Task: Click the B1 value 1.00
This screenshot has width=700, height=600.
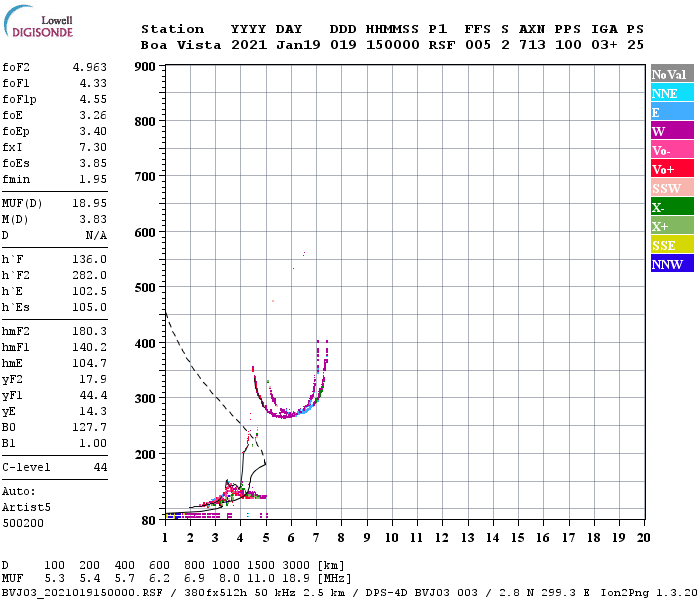Action: pos(93,444)
